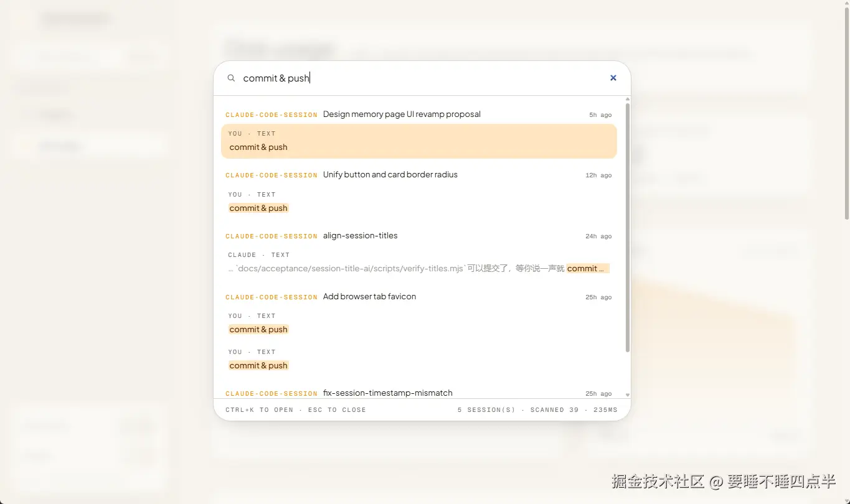Viewport: 850px width, 504px height.
Task: Open the 'Add browser tab favicon' session
Action: coord(369,297)
